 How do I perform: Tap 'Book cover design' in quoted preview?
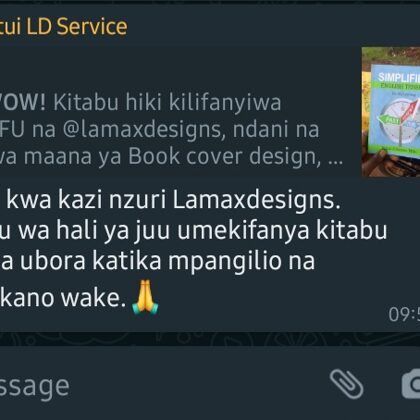(222, 156)
